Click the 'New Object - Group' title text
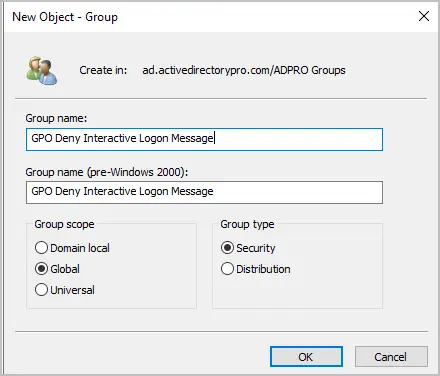 [x=65, y=17]
